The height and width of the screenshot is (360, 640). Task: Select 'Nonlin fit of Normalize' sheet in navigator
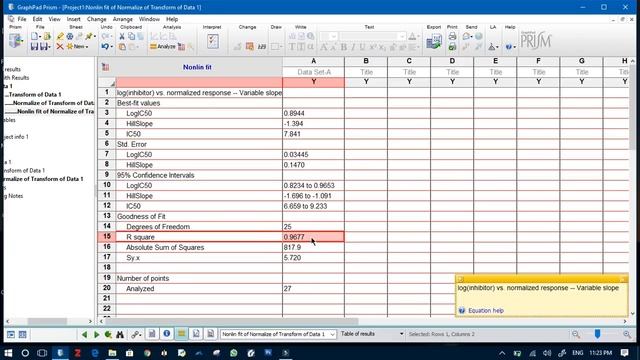[56, 111]
